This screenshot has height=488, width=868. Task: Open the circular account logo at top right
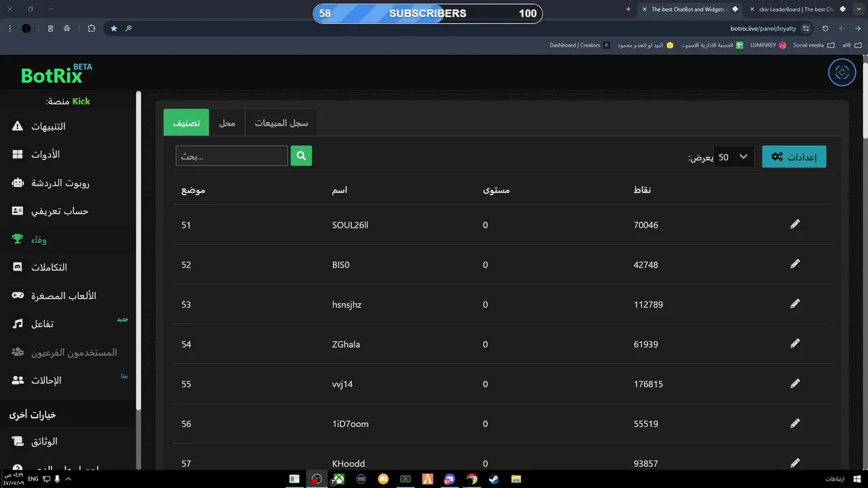842,73
